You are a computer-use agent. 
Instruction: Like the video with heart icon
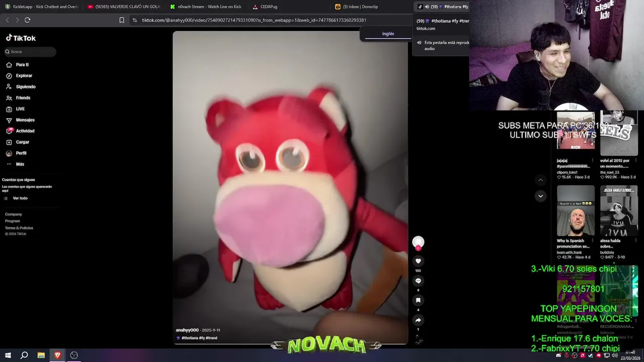point(418,261)
